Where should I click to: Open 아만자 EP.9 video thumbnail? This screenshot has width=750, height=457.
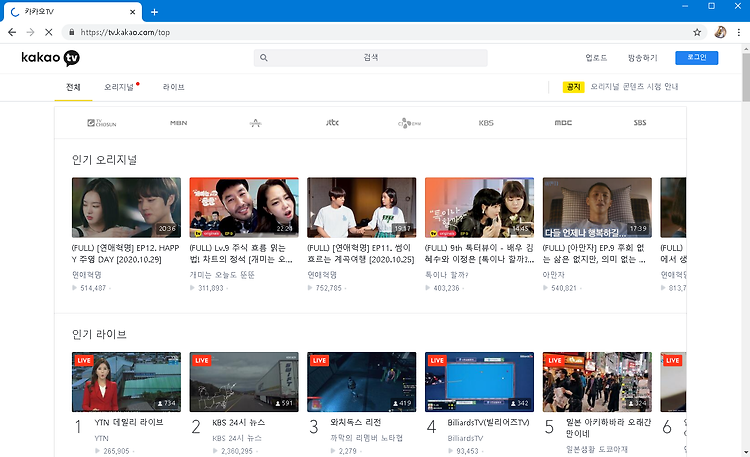click(597, 208)
